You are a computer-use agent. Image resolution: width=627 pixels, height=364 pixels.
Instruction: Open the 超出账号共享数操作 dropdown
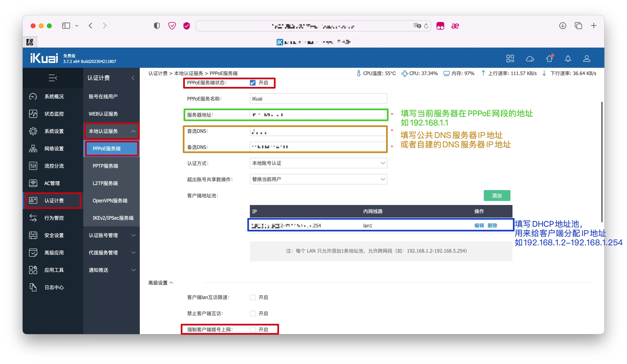[x=318, y=179]
